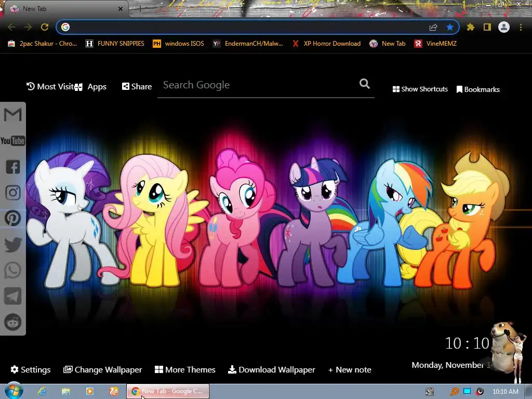532x399 pixels.
Task: Open FUNNY SNIPPIES bookmark
Action: pos(115,44)
